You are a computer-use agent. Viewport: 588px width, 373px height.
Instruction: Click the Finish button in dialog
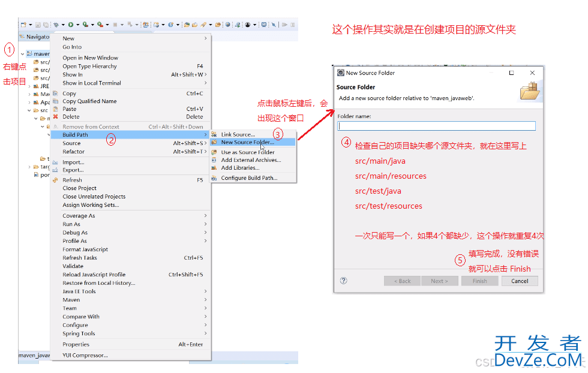[x=480, y=281]
